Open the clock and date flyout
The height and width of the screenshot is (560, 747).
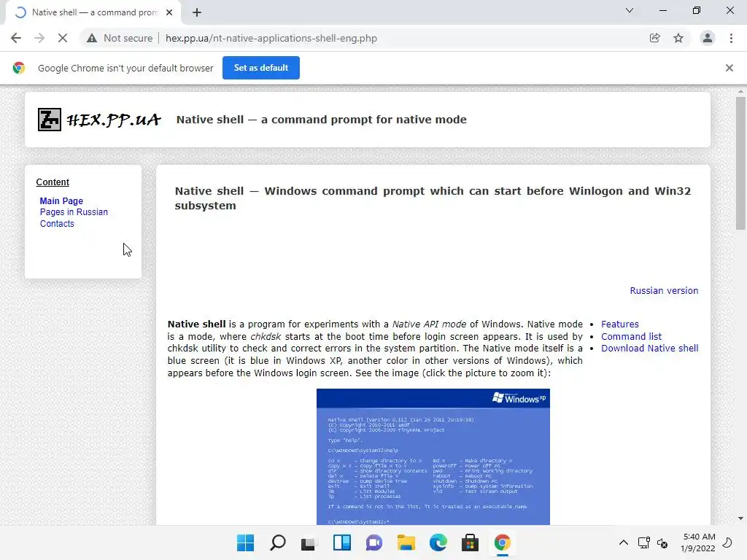(698, 542)
